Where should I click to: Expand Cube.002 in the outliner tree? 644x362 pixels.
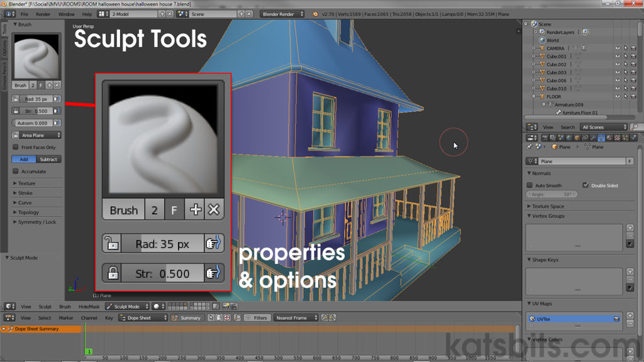pyautogui.click(x=533, y=65)
